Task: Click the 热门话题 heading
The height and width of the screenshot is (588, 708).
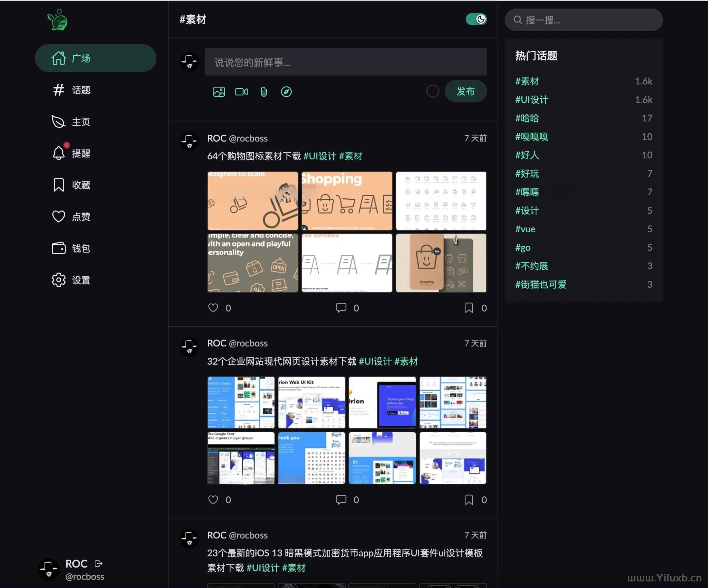Action: click(x=536, y=56)
